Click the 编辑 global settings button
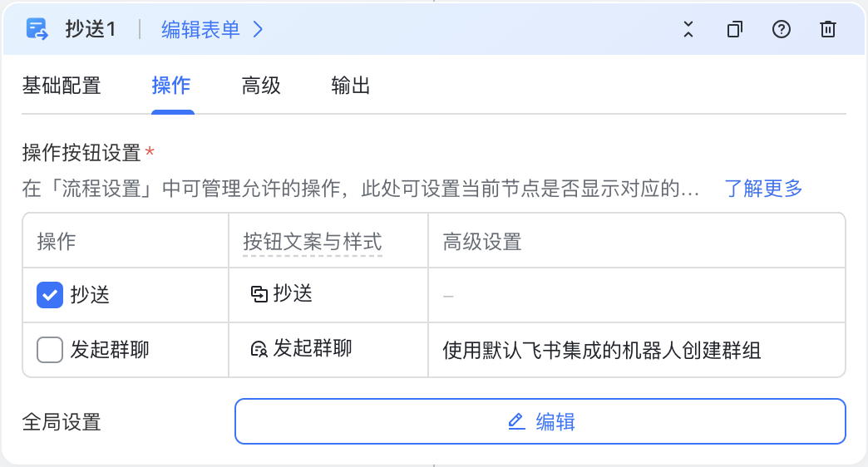 click(540, 421)
